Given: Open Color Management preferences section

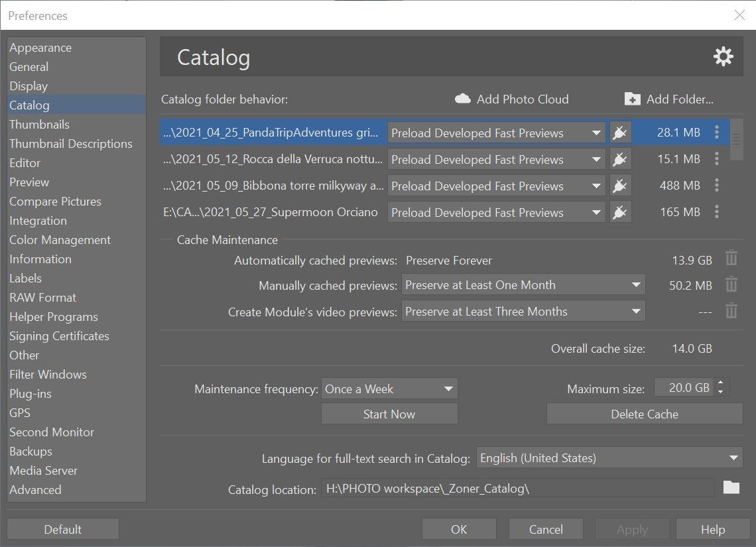Looking at the screenshot, I should click(x=60, y=240).
